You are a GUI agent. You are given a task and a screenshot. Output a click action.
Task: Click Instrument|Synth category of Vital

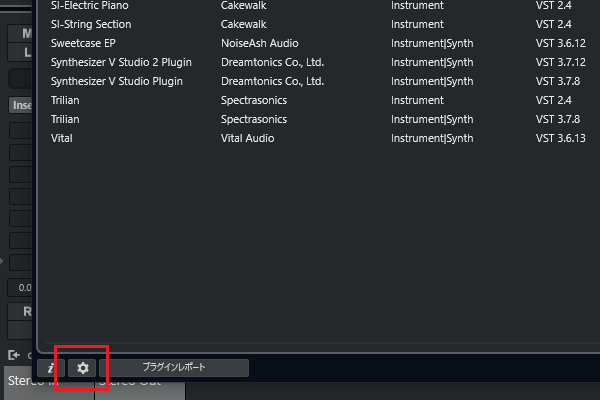(432, 138)
